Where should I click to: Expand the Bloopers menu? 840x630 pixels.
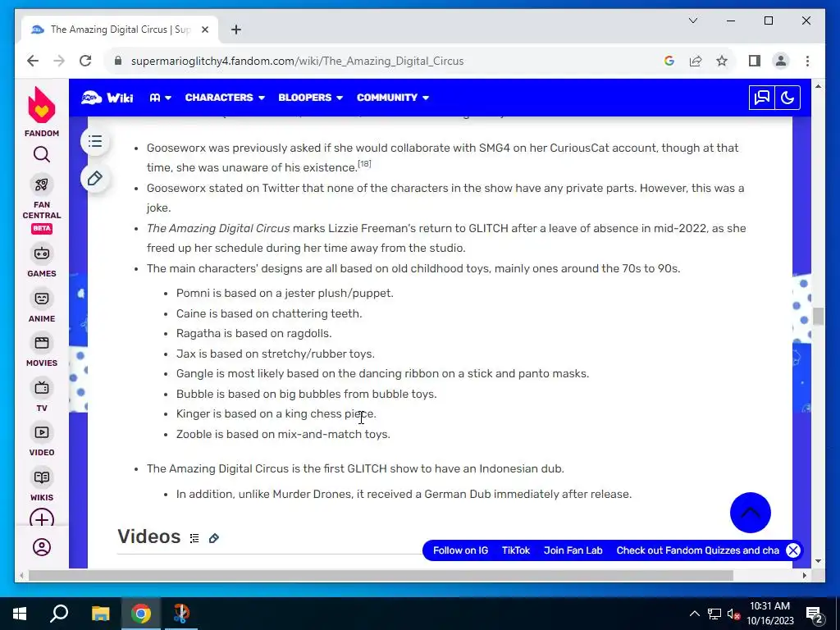tap(310, 98)
